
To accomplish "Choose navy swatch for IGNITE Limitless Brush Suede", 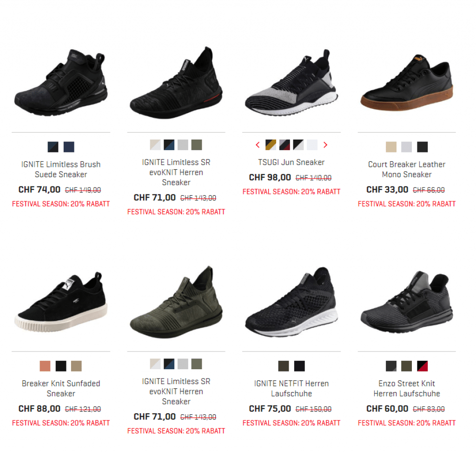I will point(69,147).
